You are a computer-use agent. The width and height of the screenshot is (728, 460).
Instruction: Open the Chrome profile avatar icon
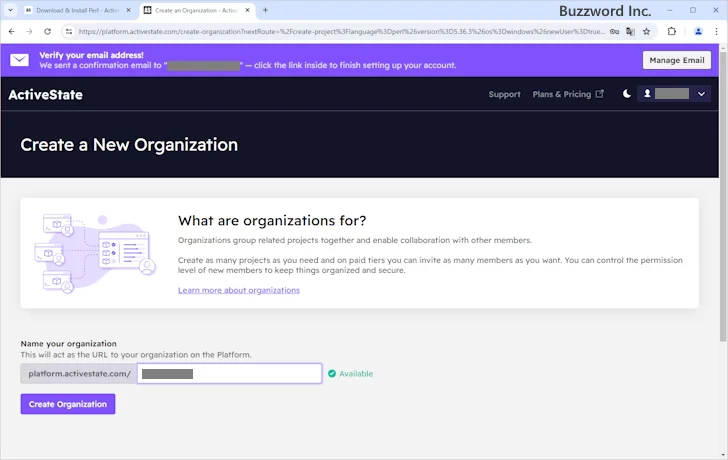698,32
